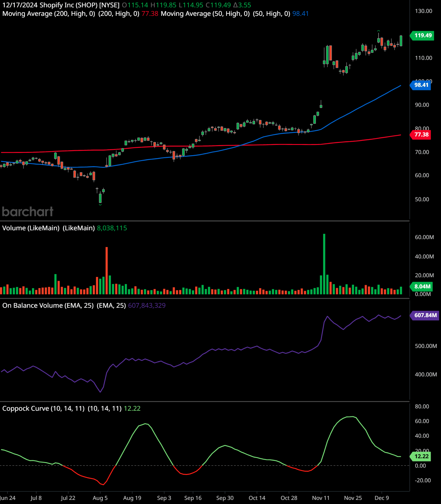The image size is (441, 504).
Task: Click the 130.00 price axis label
Action: click(x=423, y=11)
